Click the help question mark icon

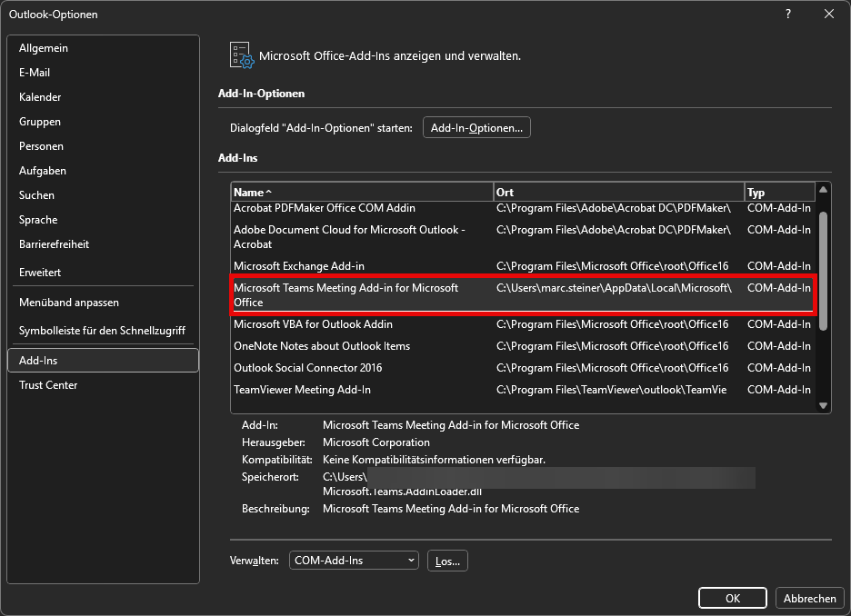point(787,14)
